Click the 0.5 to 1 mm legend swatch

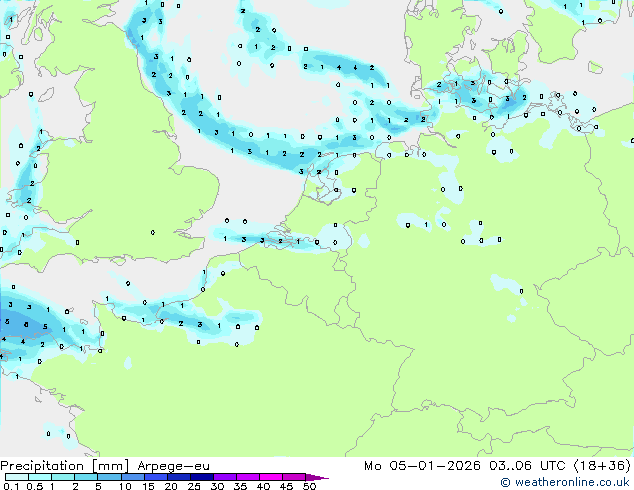(40, 477)
